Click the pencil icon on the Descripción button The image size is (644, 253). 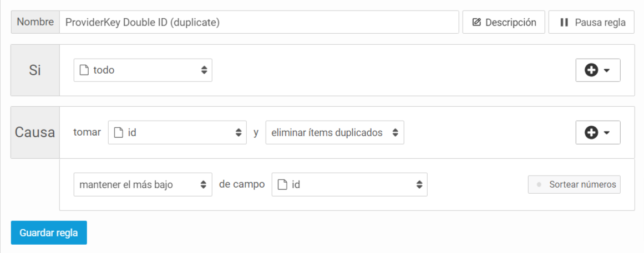click(x=476, y=22)
